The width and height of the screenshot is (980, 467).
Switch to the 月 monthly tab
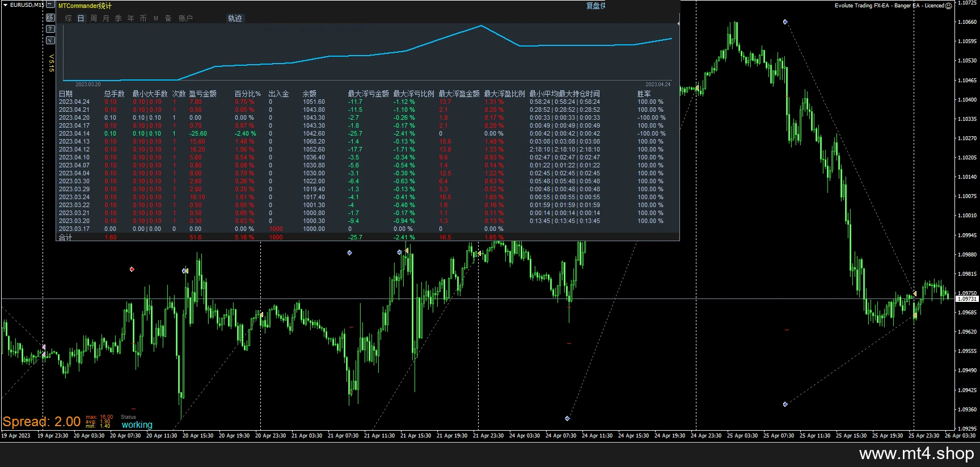tap(106, 18)
